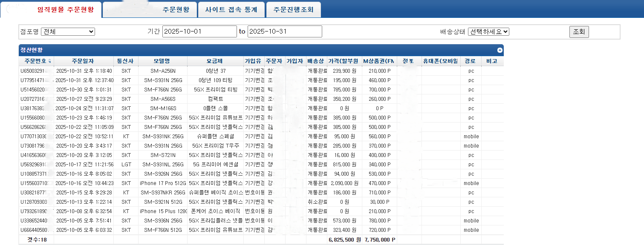The height and width of the screenshot is (245, 644).
Task: Click the end date field 2025-10-31
Action: pyautogui.click(x=284, y=31)
